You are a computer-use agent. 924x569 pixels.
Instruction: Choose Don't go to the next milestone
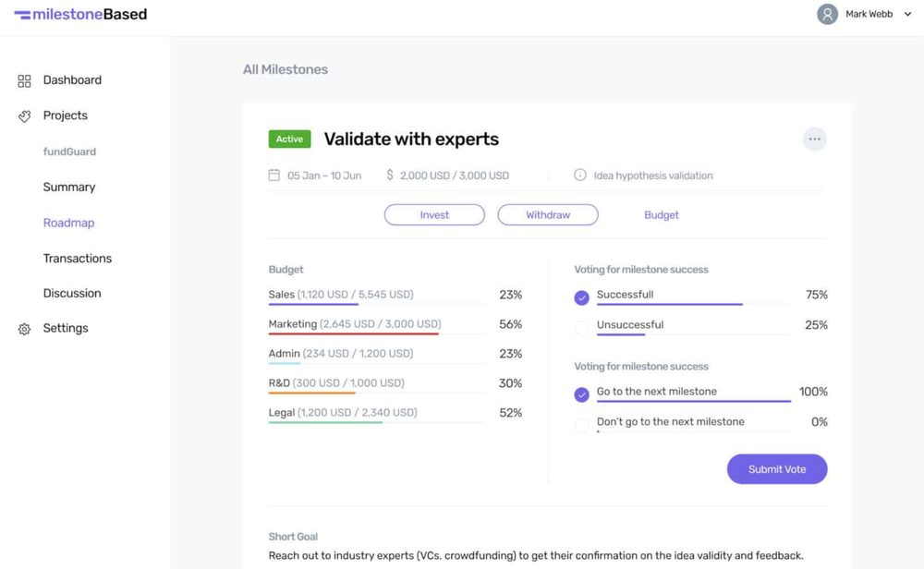point(581,421)
